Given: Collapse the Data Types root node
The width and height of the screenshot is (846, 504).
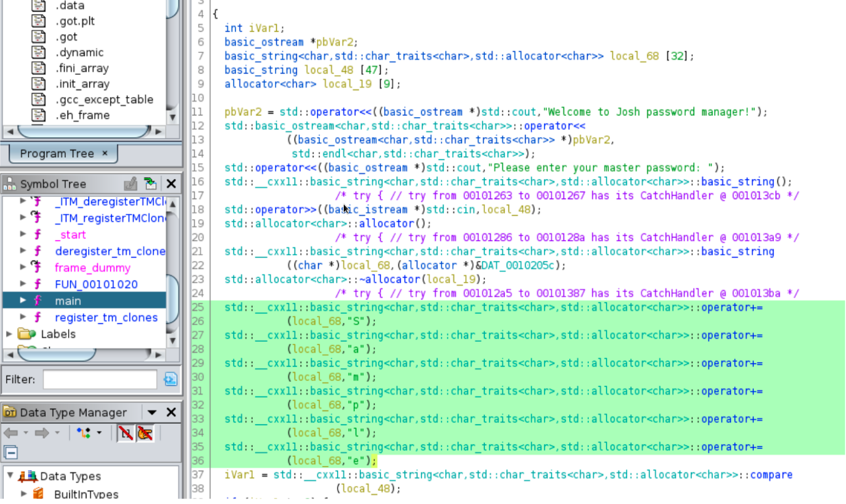Looking at the screenshot, I should (10, 476).
